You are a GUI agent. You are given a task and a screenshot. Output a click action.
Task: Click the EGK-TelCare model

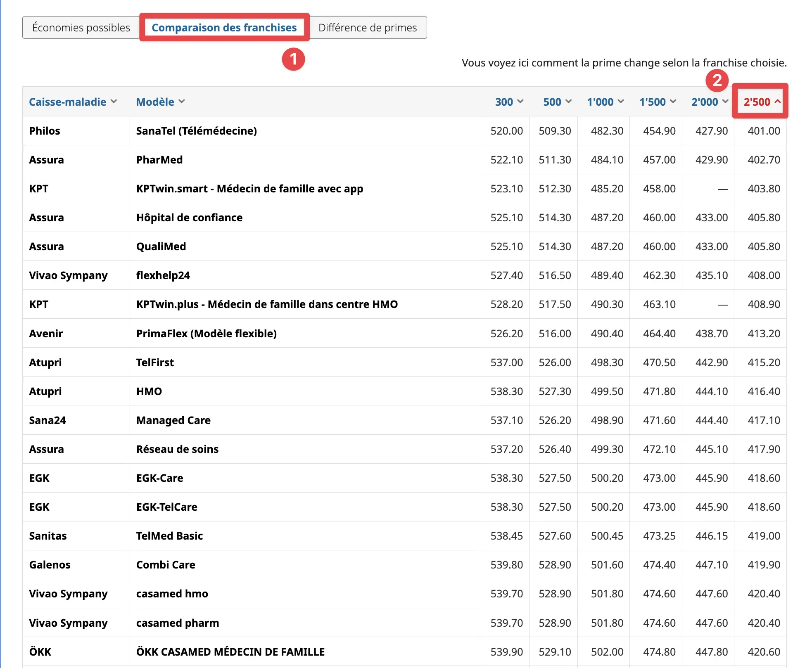pyautogui.click(x=167, y=507)
